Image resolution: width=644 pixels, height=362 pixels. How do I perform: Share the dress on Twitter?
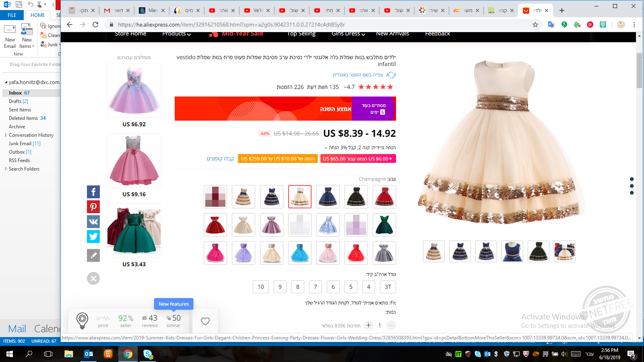[x=93, y=237]
